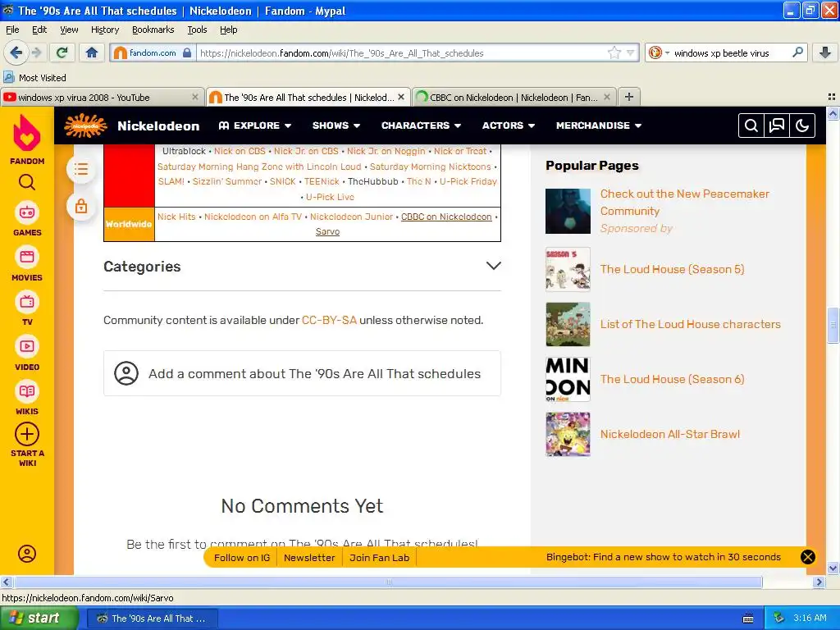Click the Start a Wiki plus icon
Viewport: 840px width, 630px height.
point(27,435)
